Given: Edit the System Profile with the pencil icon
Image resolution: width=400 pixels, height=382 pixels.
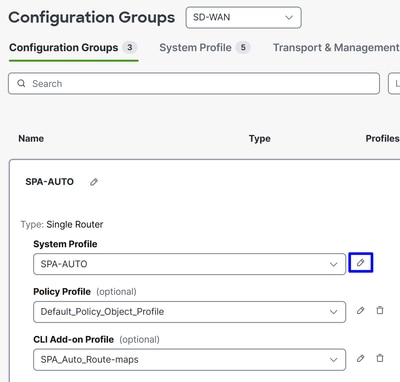Looking at the screenshot, I should pyautogui.click(x=360, y=263).
